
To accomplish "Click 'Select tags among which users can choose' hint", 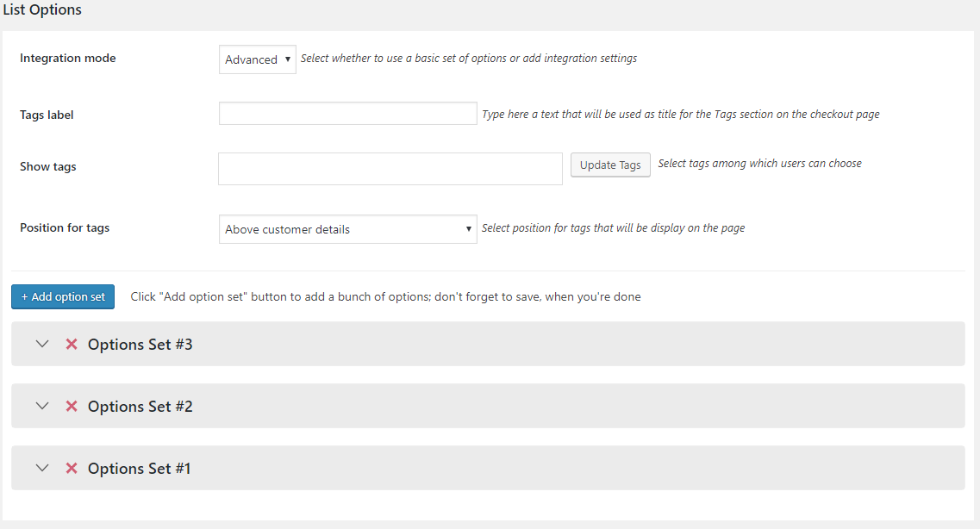I will (759, 164).
